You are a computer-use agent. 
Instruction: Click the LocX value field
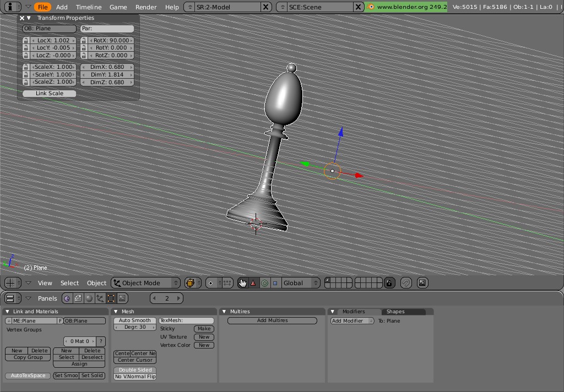coord(53,40)
